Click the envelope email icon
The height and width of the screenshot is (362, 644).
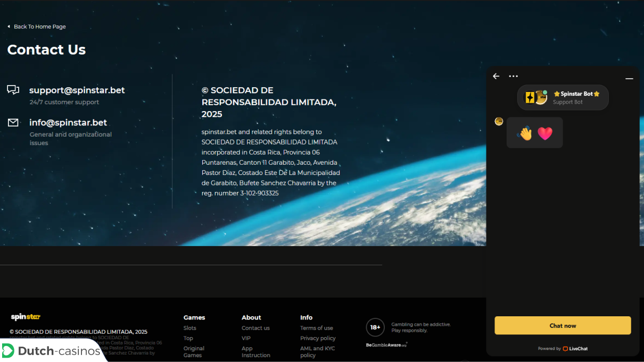13,123
